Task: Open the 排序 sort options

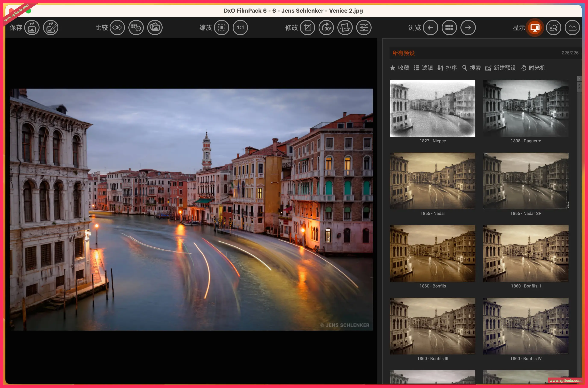Action: coord(447,68)
